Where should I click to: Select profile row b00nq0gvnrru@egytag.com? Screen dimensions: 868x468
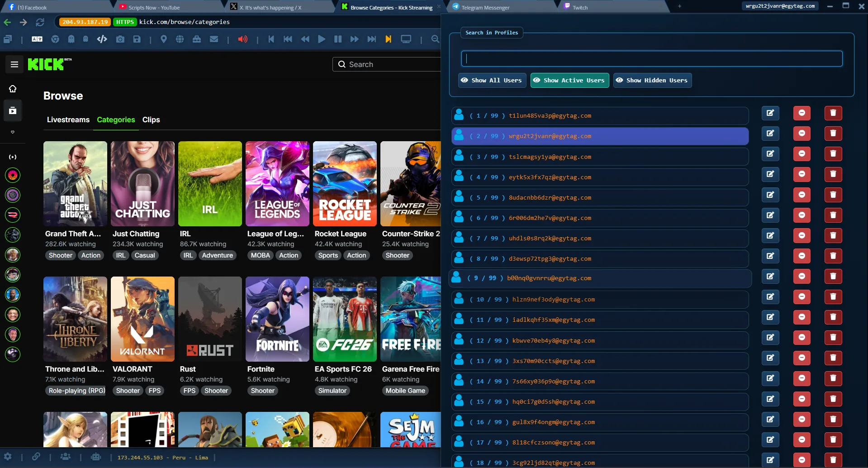coord(600,278)
